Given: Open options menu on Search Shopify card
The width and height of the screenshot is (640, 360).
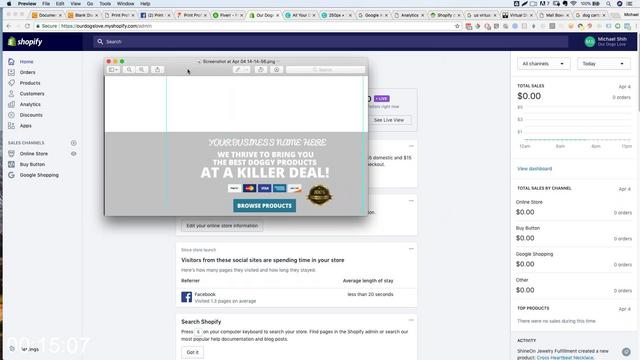Looking at the screenshot, I should 411,320.
